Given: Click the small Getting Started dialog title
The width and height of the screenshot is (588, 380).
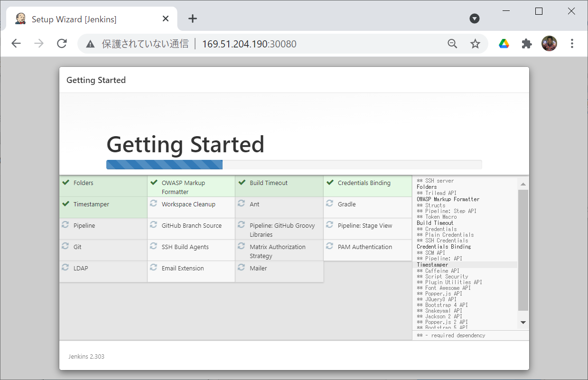Looking at the screenshot, I should pyautogui.click(x=96, y=80).
